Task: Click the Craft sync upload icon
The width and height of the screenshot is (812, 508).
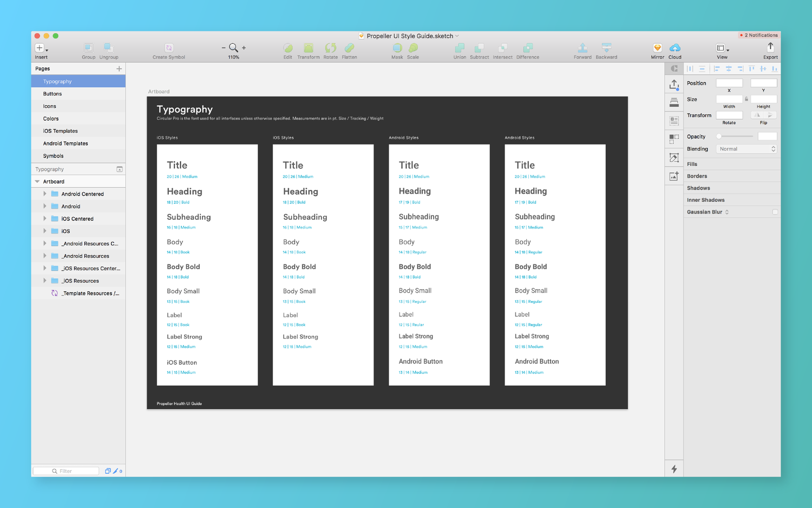Action: [674, 84]
